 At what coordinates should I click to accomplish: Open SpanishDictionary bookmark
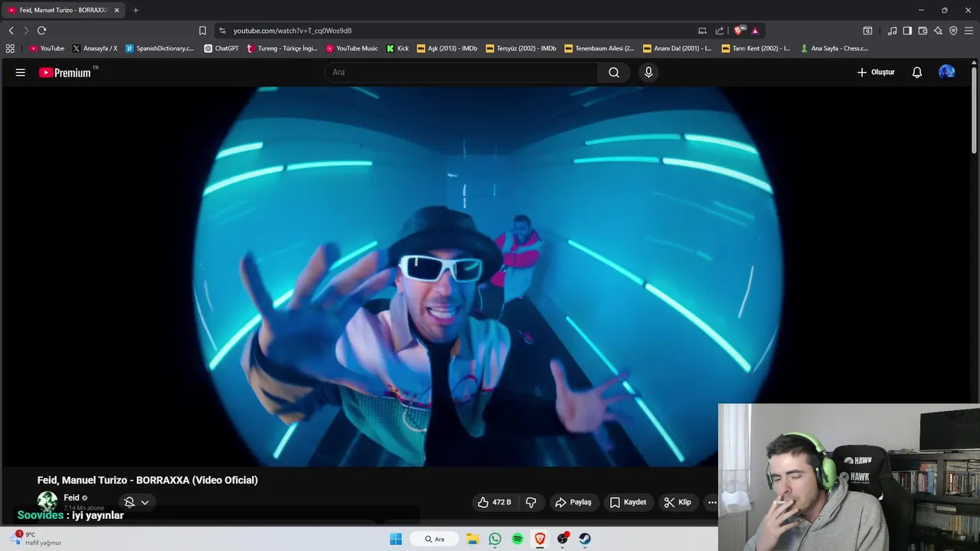160,48
